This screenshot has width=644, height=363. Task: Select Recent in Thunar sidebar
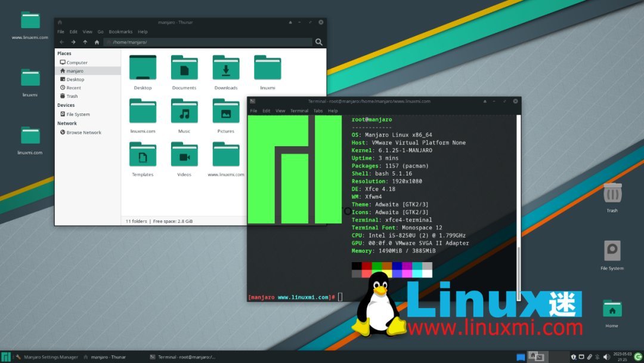88,88
